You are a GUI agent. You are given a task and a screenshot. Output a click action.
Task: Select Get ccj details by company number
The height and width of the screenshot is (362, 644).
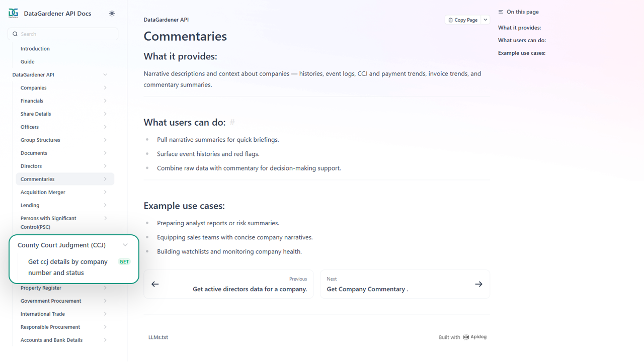point(68,267)
